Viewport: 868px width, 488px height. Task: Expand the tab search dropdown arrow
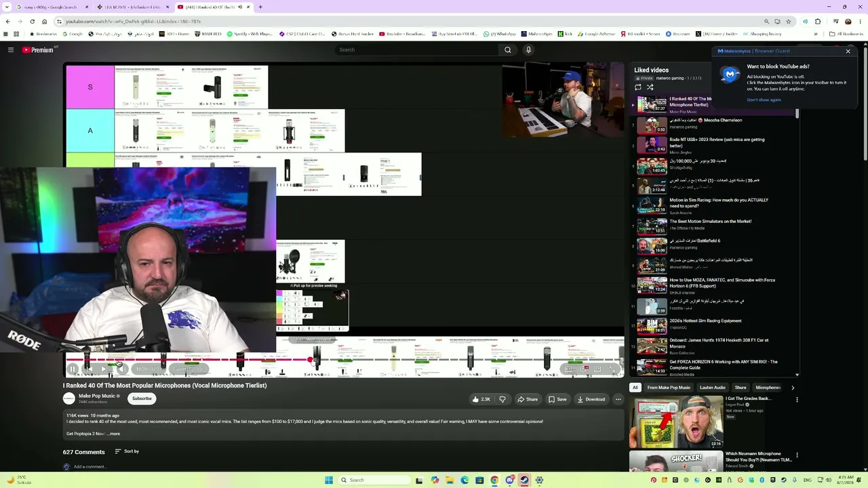tap(7, 7)
